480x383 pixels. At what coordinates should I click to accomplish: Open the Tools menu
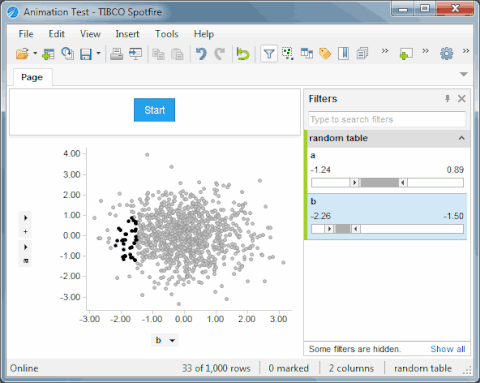(166, 34)
